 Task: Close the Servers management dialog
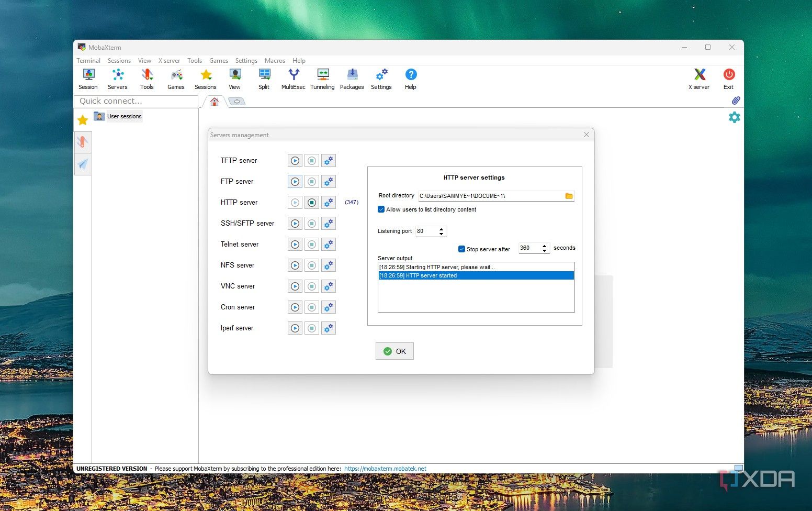587,135
